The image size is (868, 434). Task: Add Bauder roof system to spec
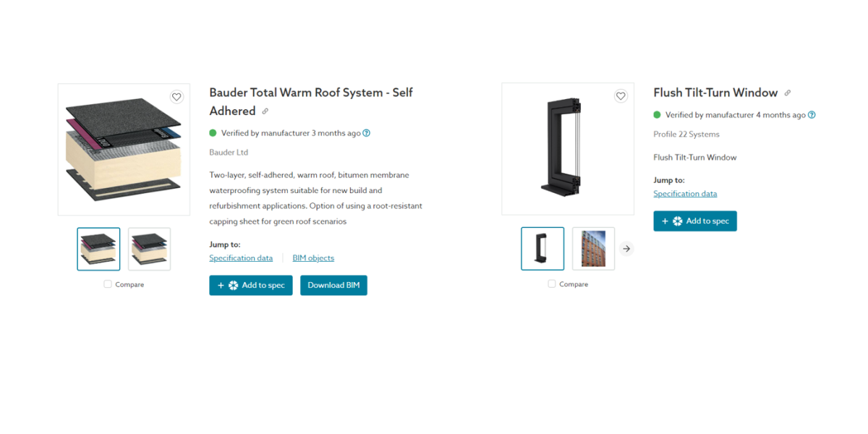(x=251, y=285)
